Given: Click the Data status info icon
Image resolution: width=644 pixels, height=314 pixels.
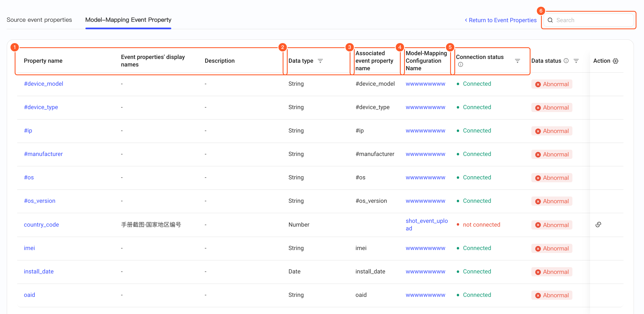Looking at the screenshot, I should (566, 61).
